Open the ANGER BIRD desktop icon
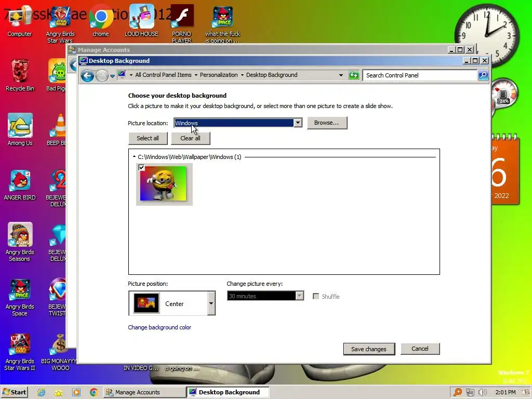This screenshot has width=532, height=399. tap(20, 184)
